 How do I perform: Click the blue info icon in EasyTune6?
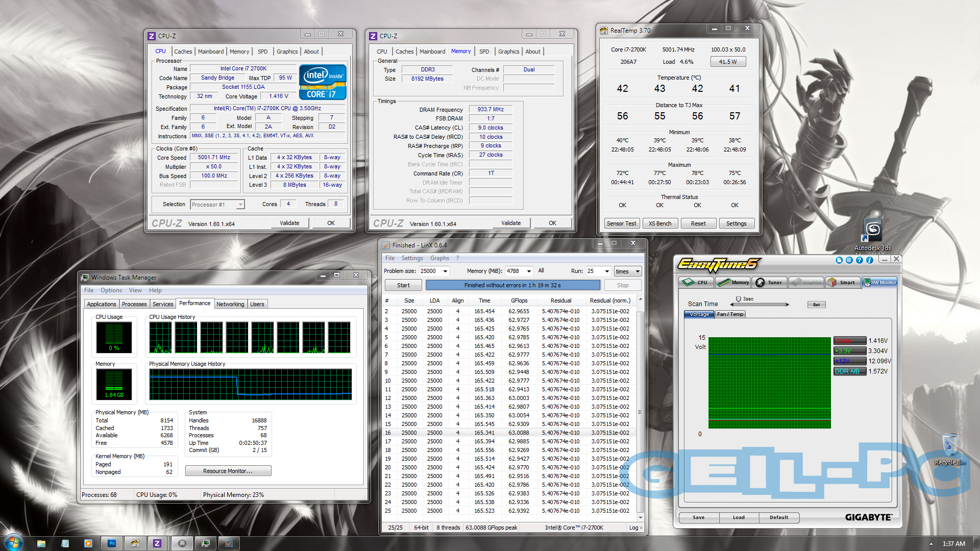point(869,260)
